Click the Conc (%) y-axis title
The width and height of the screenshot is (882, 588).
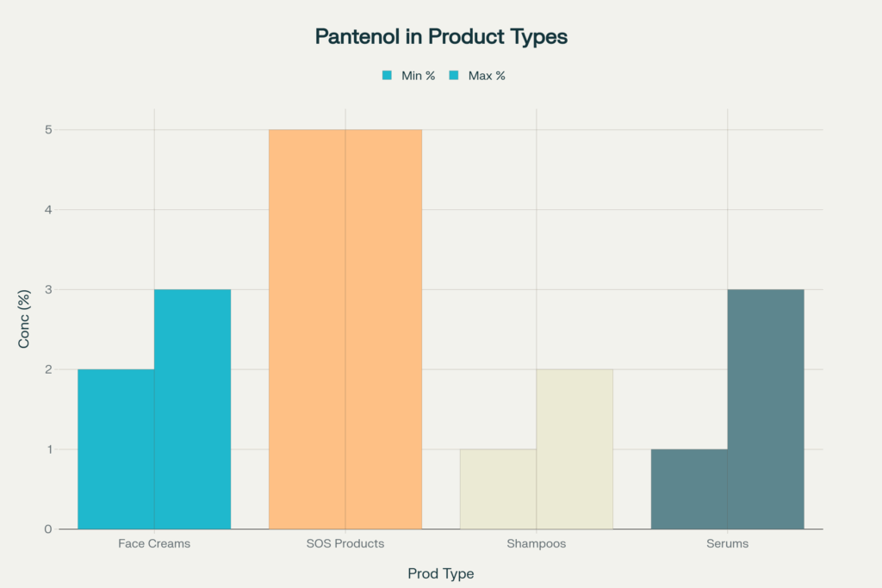pos(24,319)
